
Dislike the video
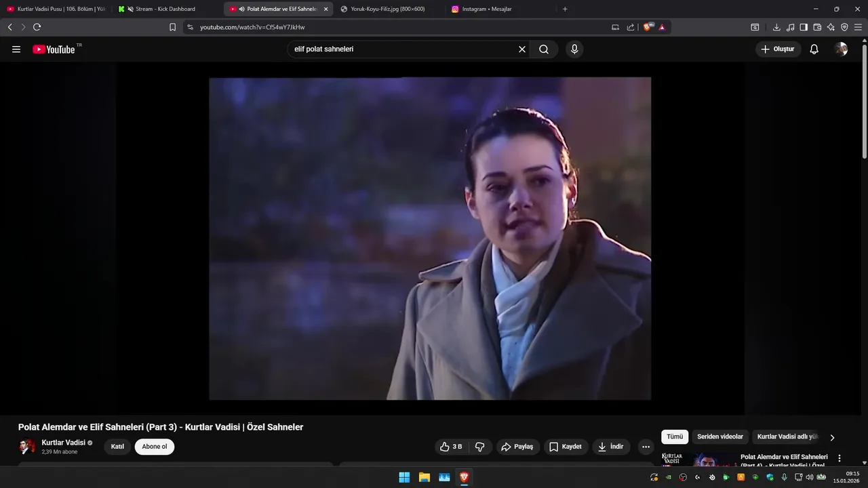(x=480, y=447)
